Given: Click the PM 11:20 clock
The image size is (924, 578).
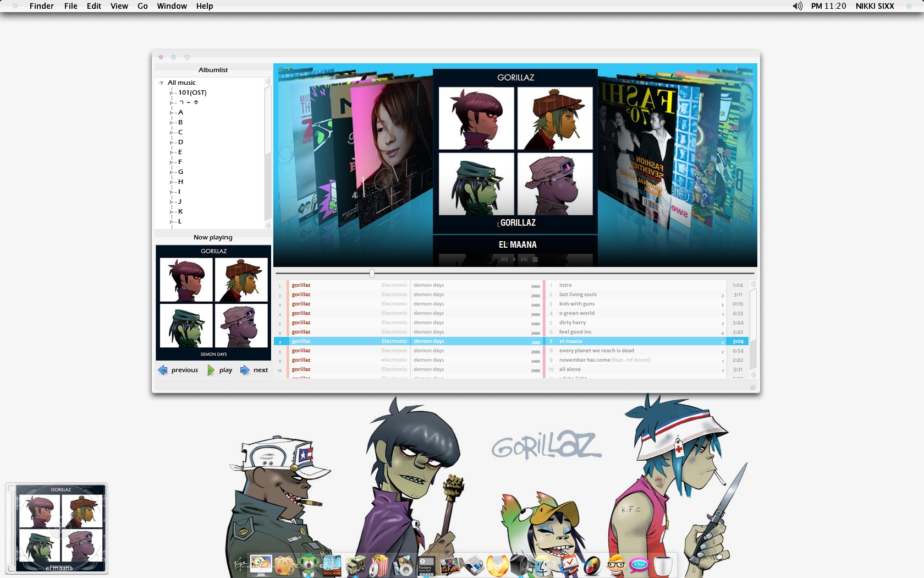Looking at the screenshot, I should [828, 6].
